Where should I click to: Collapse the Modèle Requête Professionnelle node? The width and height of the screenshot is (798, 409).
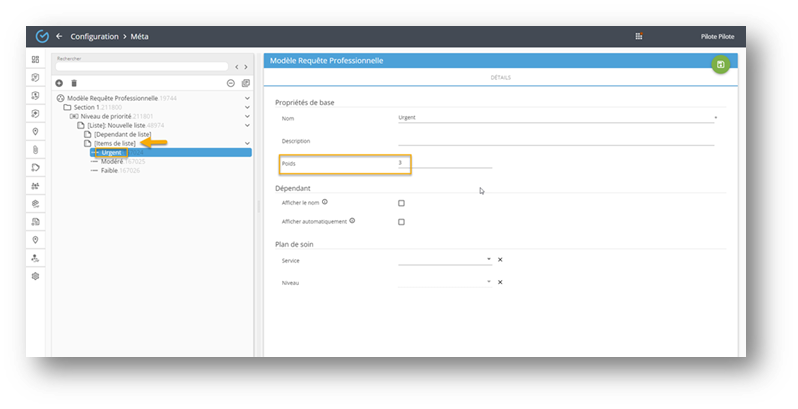pyautogui.click(x=247, y=98)
